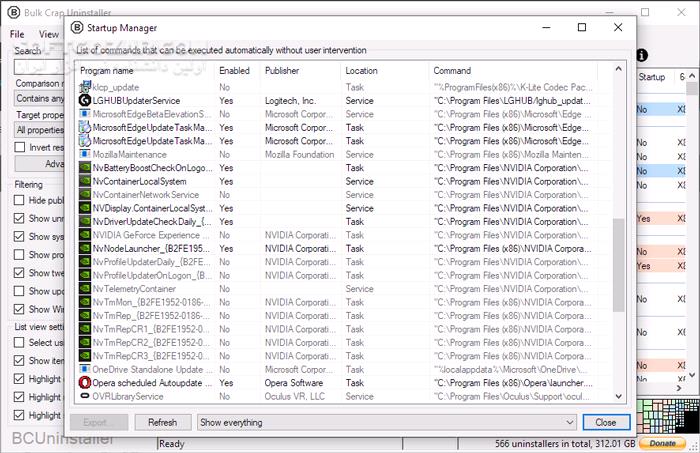Open the Show everything filter dropdown
The height and width of the screenshot is (453, 700).
tap(387, 422)
